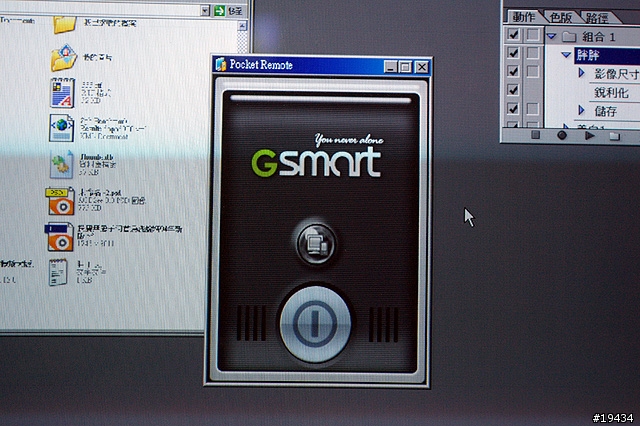Uncheck the item toggle for 銳利化

(x=513, y=90)
